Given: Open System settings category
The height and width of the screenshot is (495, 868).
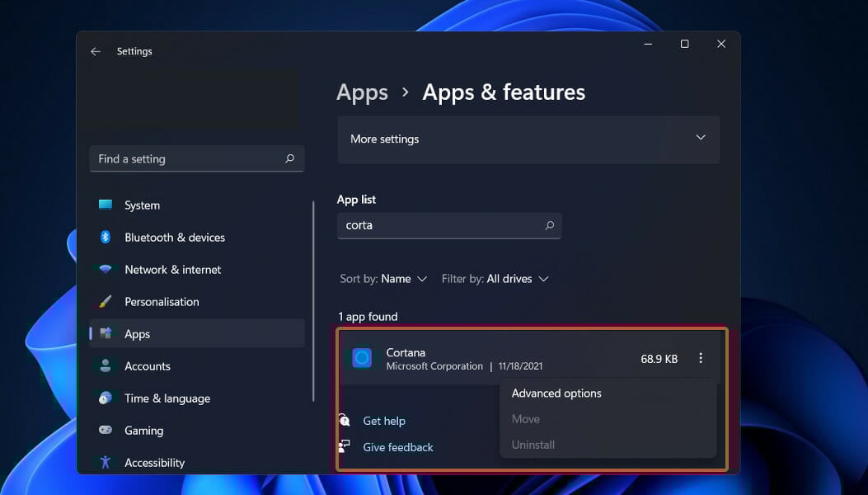Looking at the screenshot, I should click(197, 205).
